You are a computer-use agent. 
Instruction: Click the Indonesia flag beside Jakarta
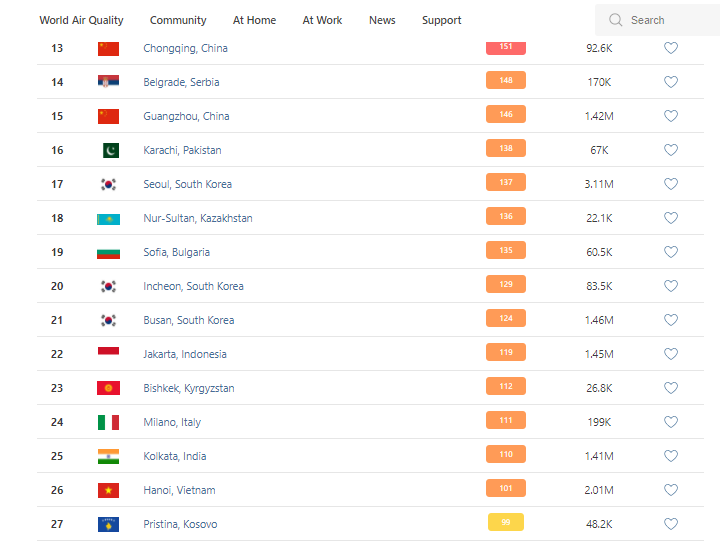tap(108, 354)
